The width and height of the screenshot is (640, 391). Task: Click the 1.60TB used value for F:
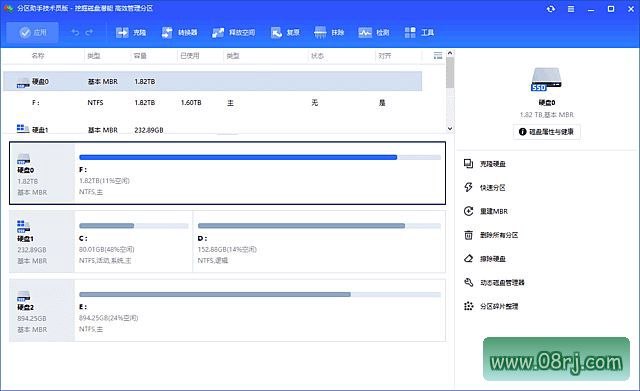click(191, 102)
